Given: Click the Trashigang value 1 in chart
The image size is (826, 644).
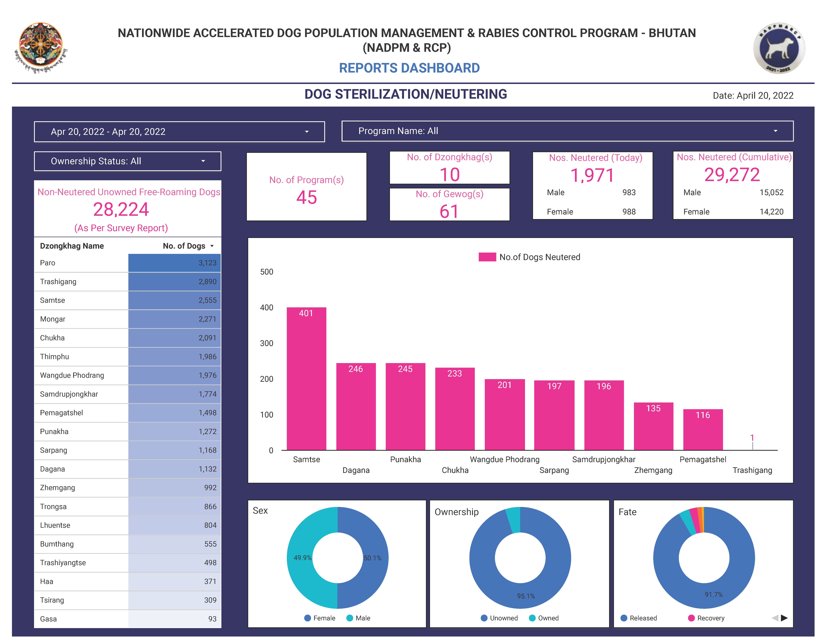Looking at the screenshot, I should coord(752,438).
